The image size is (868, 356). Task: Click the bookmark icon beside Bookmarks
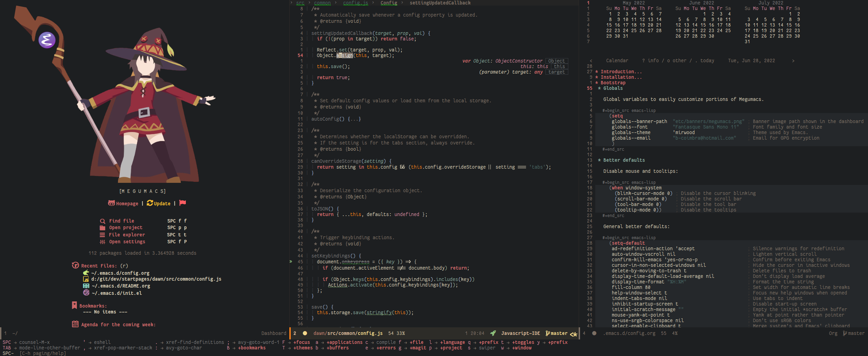(x=74, y=305)
